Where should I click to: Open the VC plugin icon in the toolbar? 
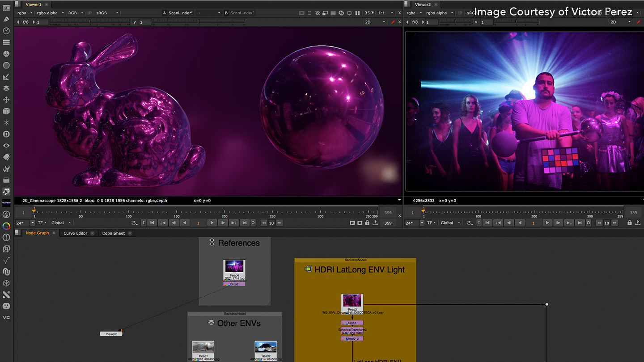[x=6, y=317]
